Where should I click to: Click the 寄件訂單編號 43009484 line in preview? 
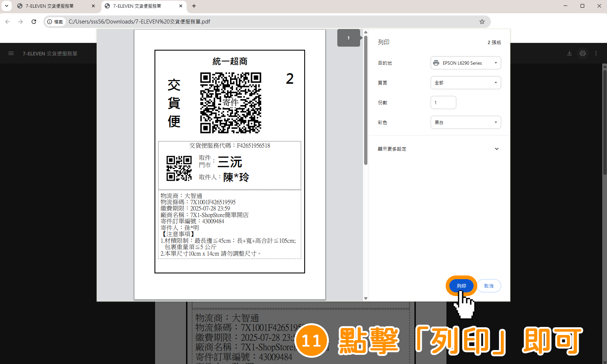[x=192, y=221]
